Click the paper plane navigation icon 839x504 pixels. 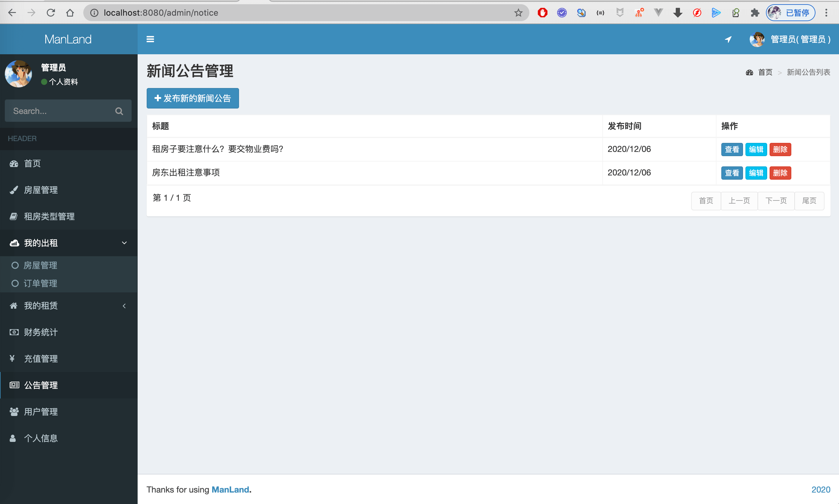(x=728, y=39)
